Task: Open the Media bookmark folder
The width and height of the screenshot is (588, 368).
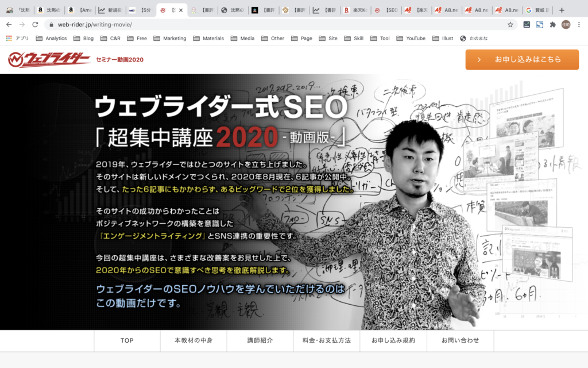Action: click(243, 39)
